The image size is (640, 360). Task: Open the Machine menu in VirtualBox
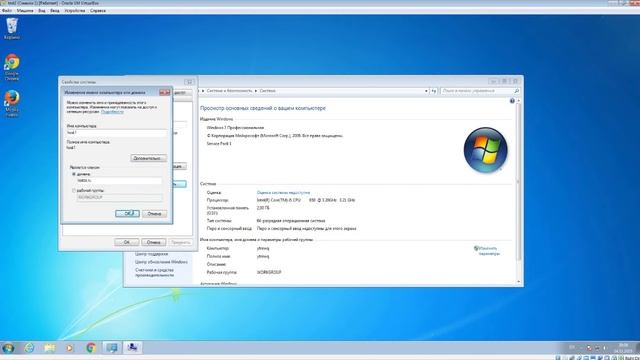(25, 11)
